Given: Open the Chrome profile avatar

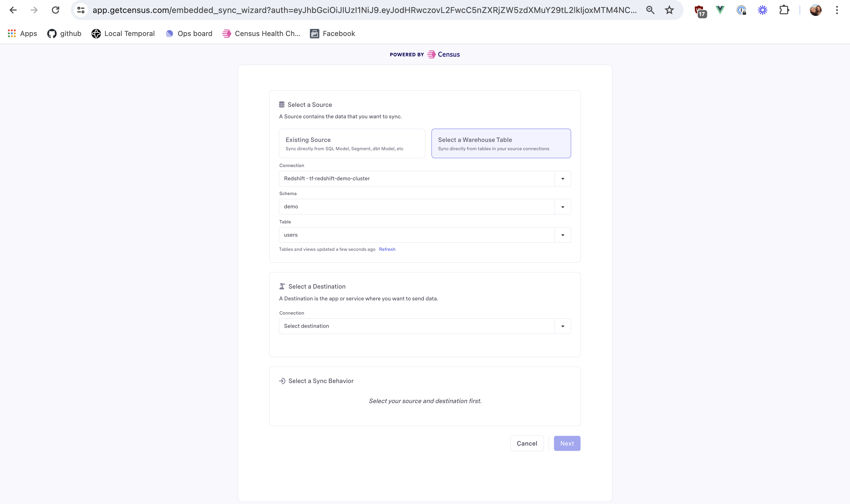Looking at the screenshot, I should pyautogui.click(x=815, y=10).
